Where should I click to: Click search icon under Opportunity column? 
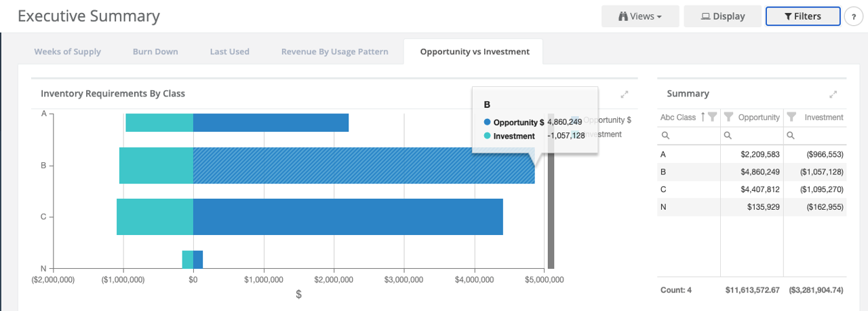pos(728,136)
